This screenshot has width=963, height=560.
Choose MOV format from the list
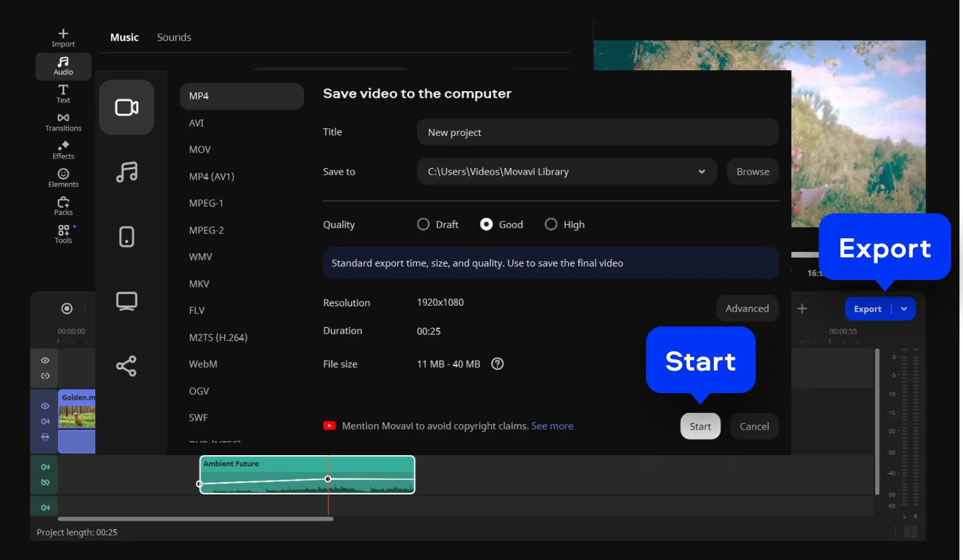(200, 150)
